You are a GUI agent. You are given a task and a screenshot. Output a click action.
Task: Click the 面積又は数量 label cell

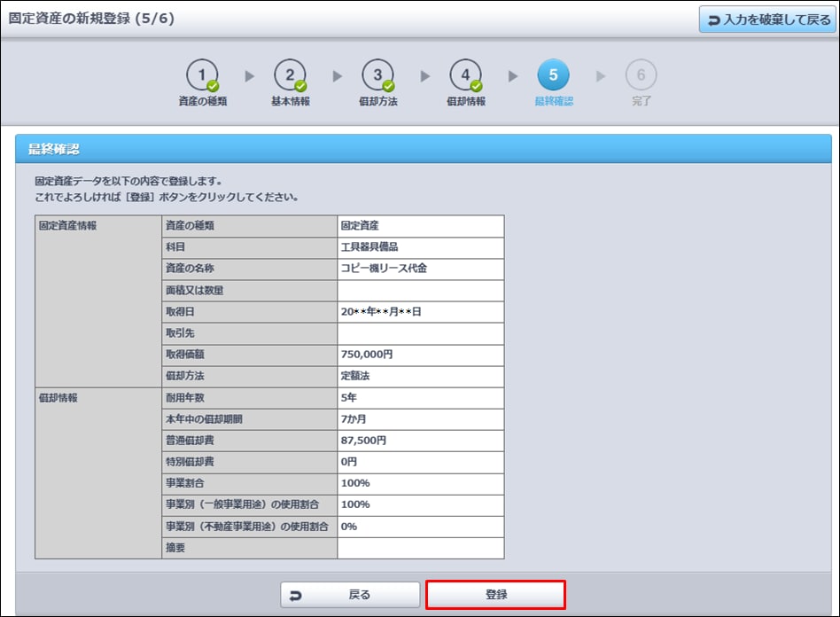(x=249, y=291)
